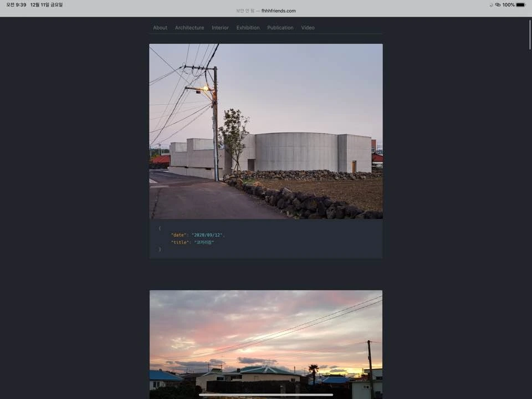Go to the Architecture section
The height and width of the screenshot is (399, 532).
point(190,28)
